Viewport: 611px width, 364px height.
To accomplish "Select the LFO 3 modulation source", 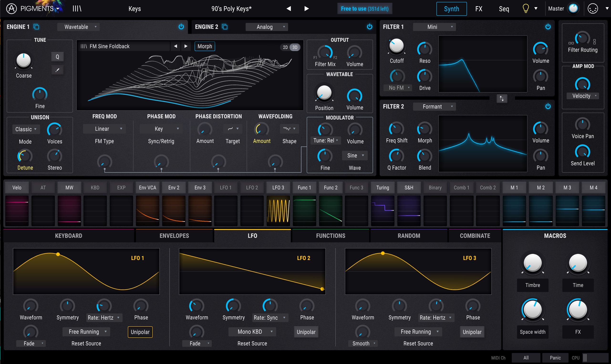I will click(278, 188).
